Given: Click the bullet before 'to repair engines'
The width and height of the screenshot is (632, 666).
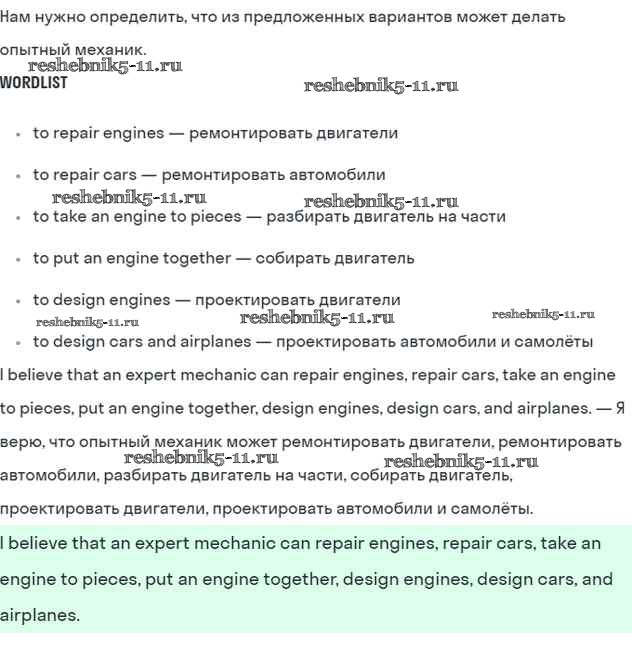Looking at the screenshot, I should tap(18, 134).
